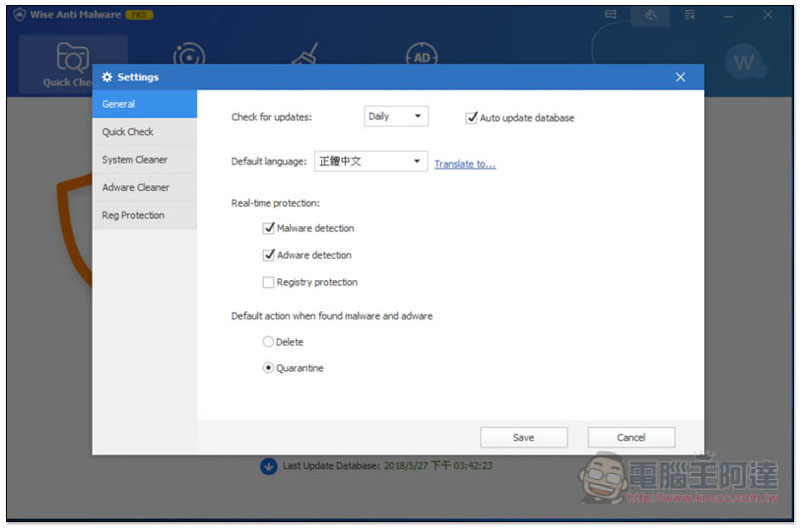
Task: Open the main menu icon in the title bar
Action: 689,15
